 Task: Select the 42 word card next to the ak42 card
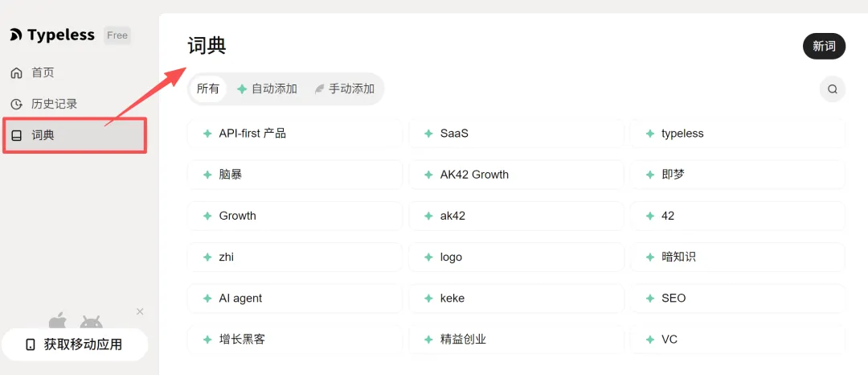point(738,216)
